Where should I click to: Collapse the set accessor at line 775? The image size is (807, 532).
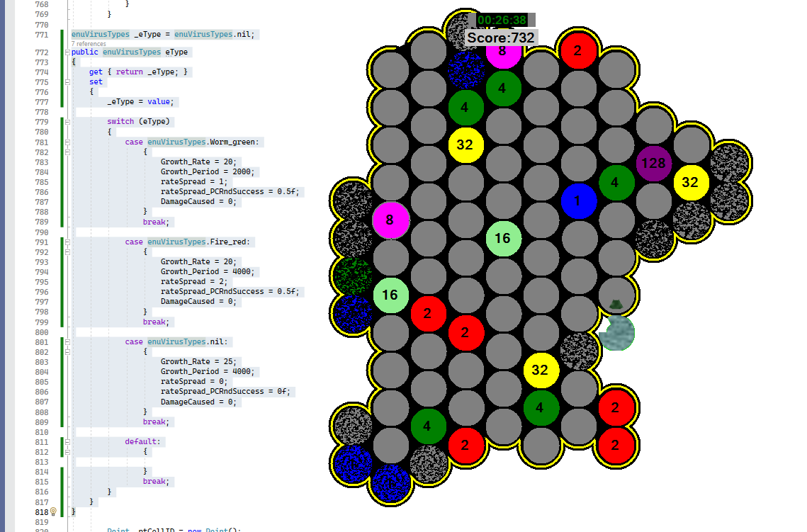coord(67,81)
